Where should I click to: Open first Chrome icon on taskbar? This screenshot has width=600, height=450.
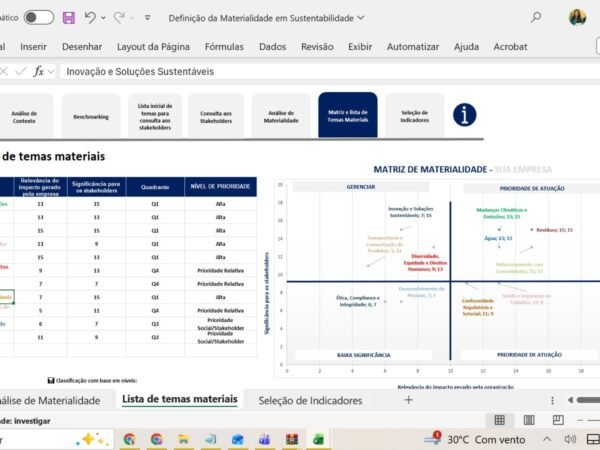[x=129, y=439]
